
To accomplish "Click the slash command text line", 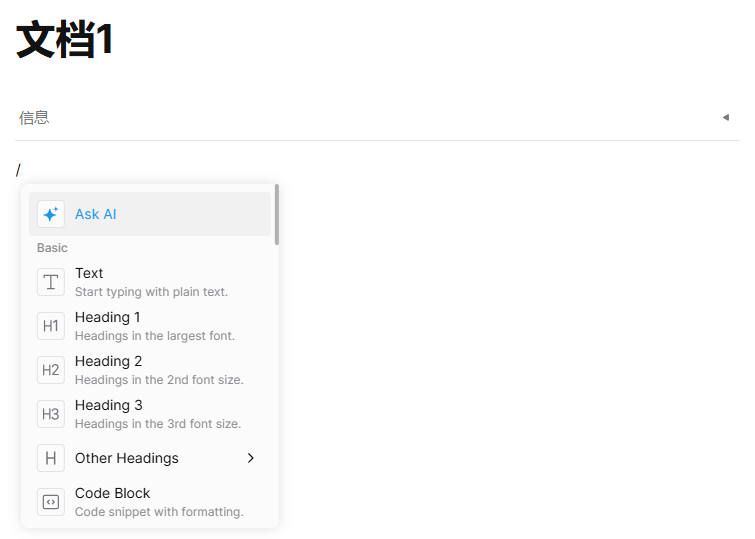I will 377,170.
